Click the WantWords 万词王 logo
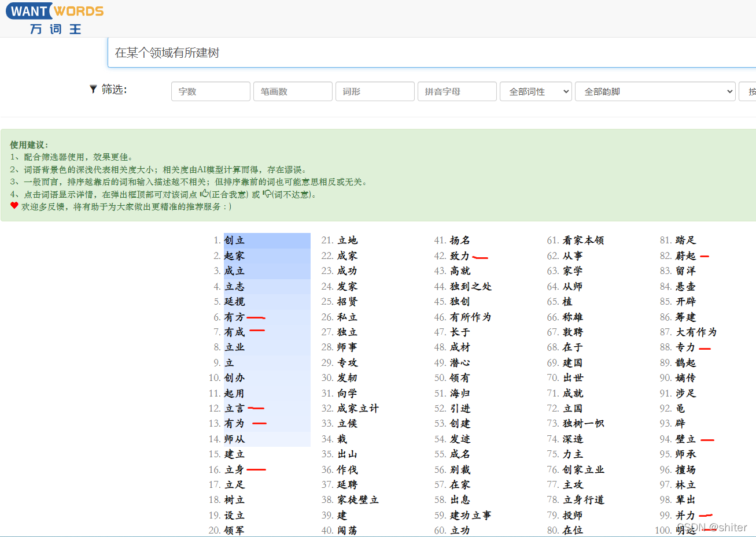756x537 pixels. pos(55,18)
